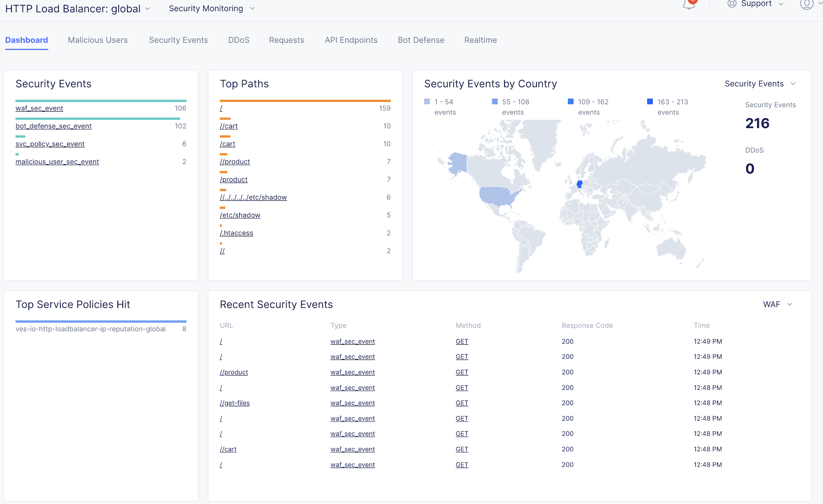Switch to the Malicious Users tab
The image size is (823, 504).
pos(98,40)
